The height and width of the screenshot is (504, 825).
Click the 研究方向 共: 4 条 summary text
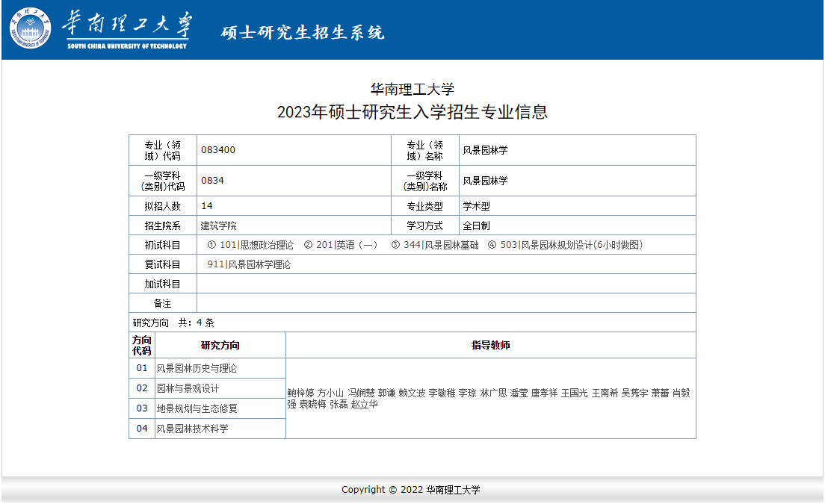(x=173, y=323)
